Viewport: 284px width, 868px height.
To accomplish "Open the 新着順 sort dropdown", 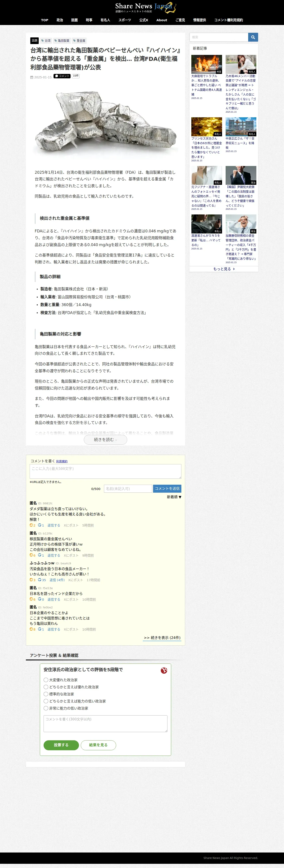I will point(174,497).
